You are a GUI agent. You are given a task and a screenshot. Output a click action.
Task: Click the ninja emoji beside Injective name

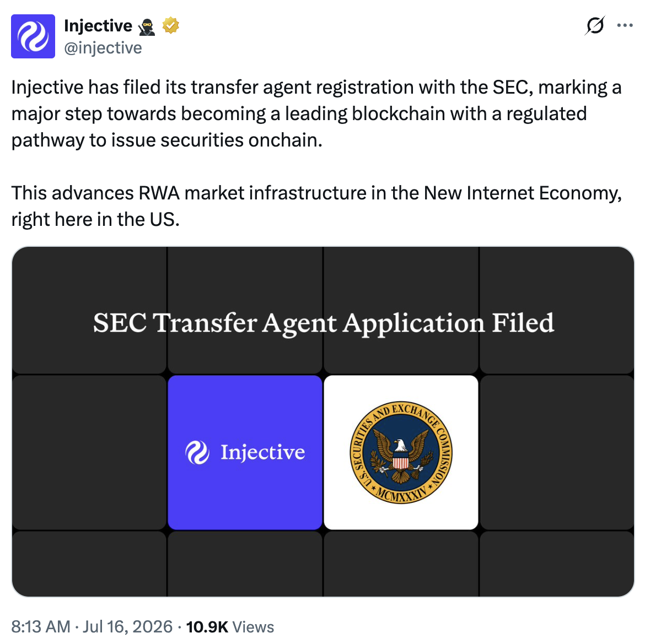click(x=147, y=27)
